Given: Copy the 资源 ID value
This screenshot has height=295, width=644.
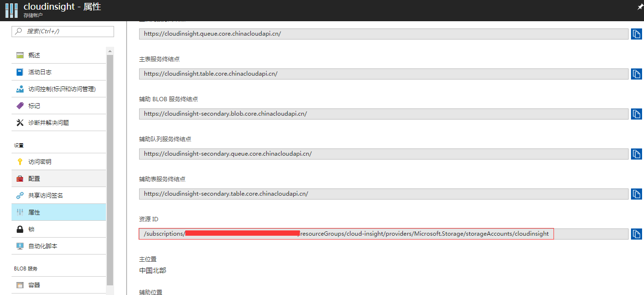Looking at the screenshot, I should (636, 234).
